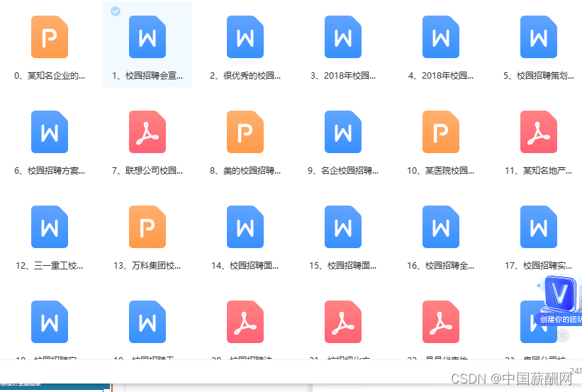This screenshot has width=582, height=392.
Task: Open Word file 4、2018年校园...
Action: point(441,37)
